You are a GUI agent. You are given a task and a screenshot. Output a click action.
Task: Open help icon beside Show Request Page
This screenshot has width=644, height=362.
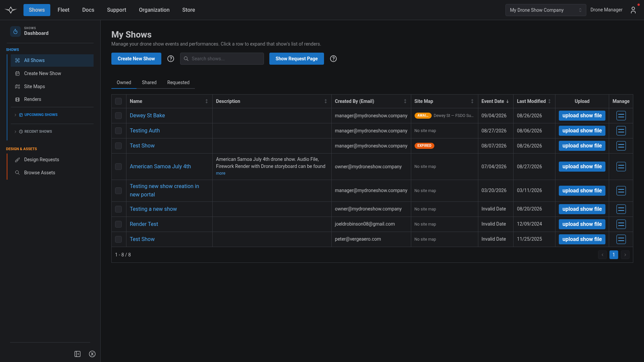[x=333, y=59]
